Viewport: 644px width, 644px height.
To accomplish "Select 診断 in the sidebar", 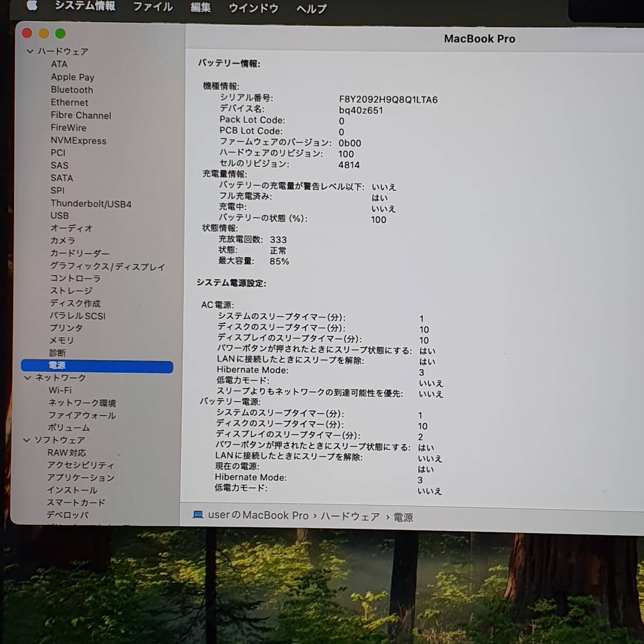I will [57, 353].
